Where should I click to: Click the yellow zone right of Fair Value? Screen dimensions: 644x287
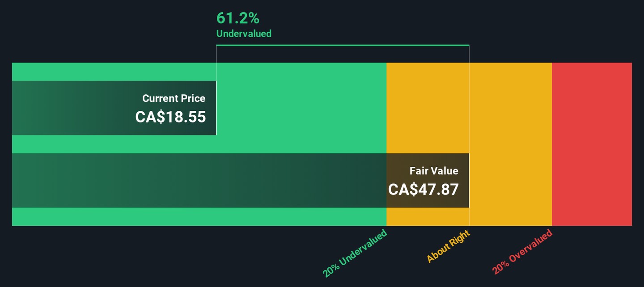click(510, 144)
